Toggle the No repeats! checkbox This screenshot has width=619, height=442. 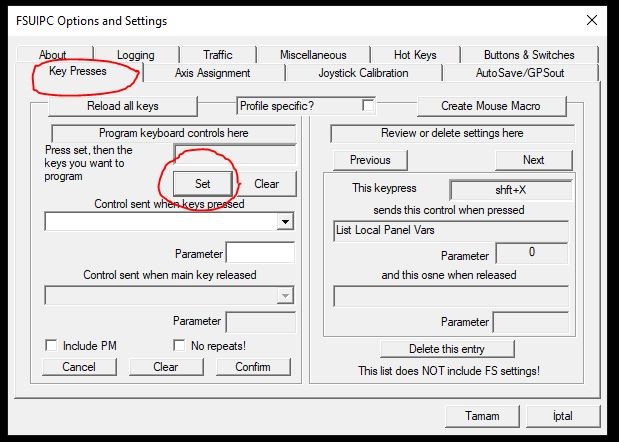(179, 345)
